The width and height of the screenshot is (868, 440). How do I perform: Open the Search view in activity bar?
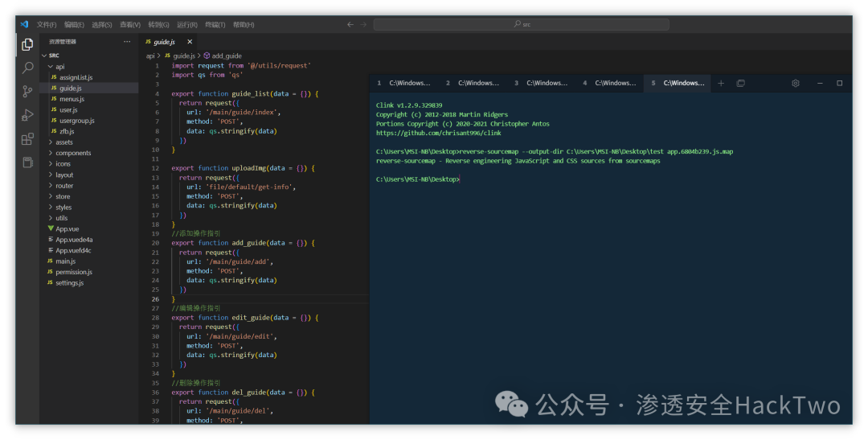pyautogui.click(x=27, y=68)
